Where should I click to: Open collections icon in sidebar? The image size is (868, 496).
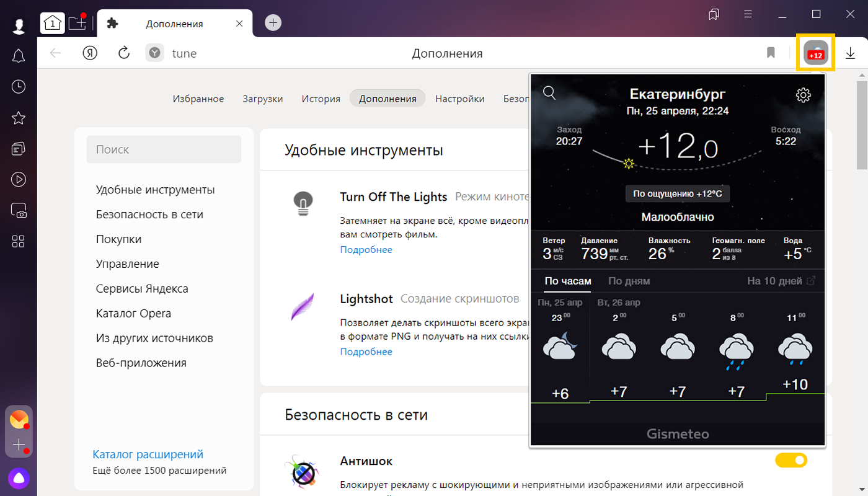pyautogui.click(x=19, y=149)
